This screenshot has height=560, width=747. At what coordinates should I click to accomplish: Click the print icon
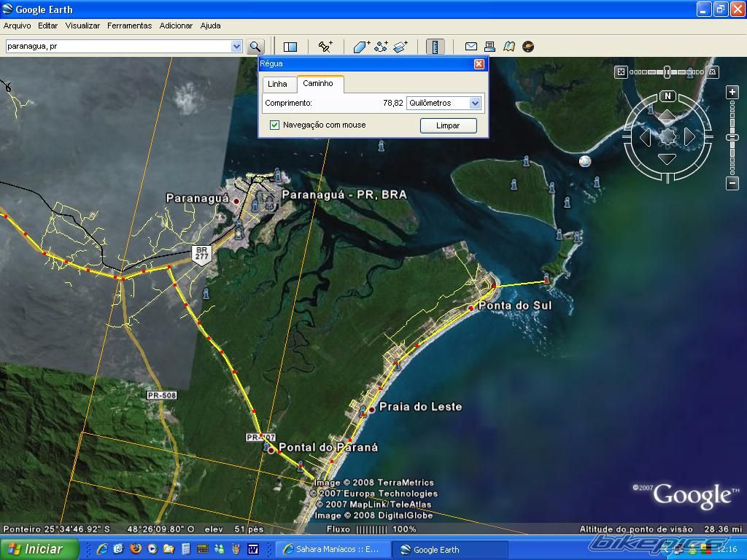pos(489,47)
